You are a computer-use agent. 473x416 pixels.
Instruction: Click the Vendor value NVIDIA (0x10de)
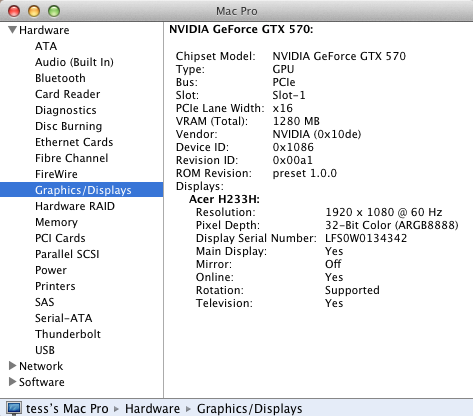pos(317,134)
